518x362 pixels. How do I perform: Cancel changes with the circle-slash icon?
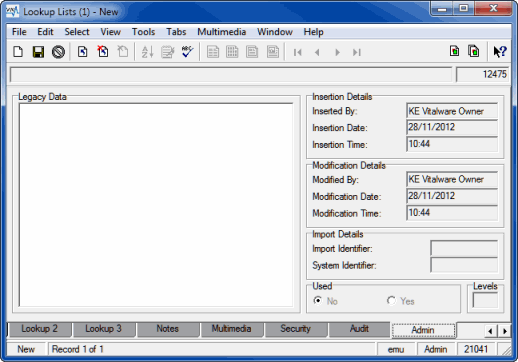[x=58, y=52]
